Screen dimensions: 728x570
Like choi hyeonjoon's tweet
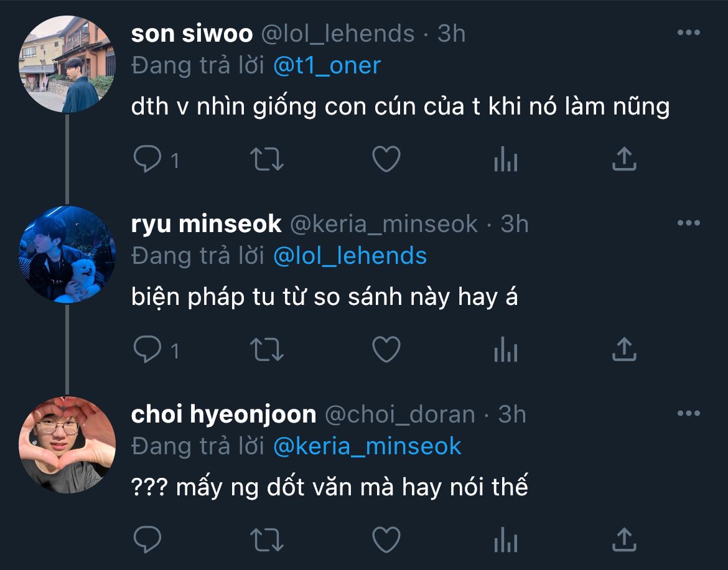coord(386,540)
